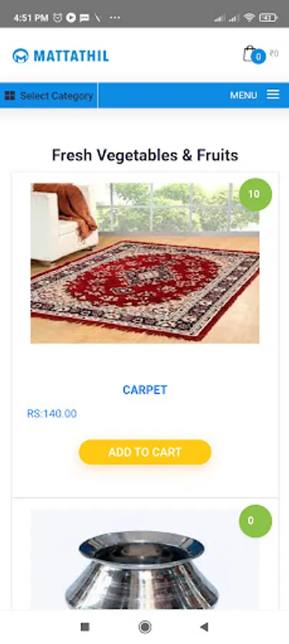Image resolution: width=289 pixels, height=644 pixels.
Task: Open the steel pot product image
Action: pyautogui.click(x=145, y=560)
